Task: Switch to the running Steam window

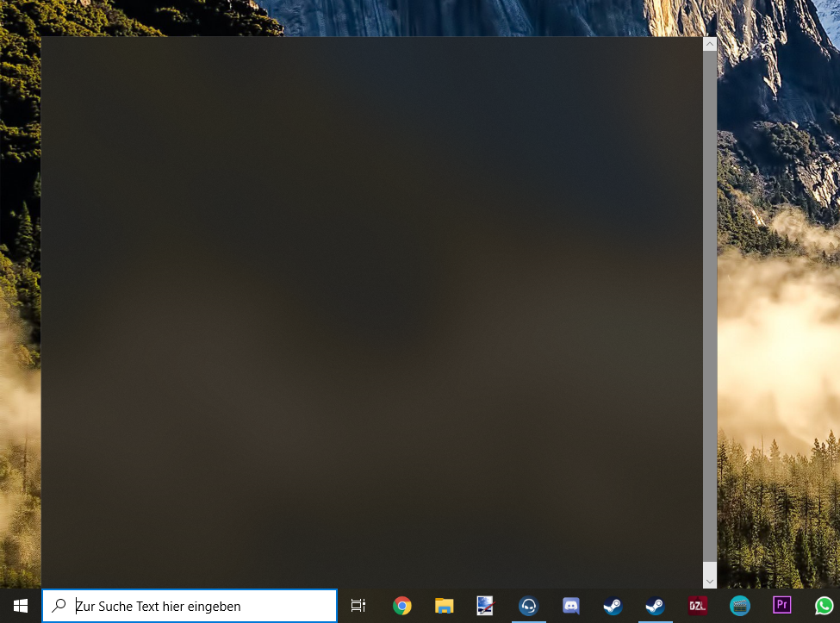Action: click(655, 606)
